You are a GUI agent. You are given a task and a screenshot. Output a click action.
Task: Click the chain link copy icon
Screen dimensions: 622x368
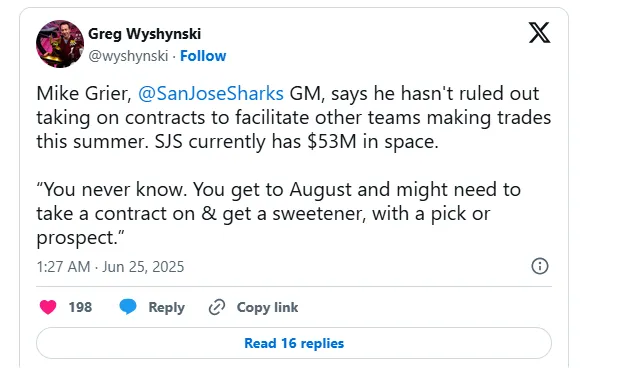(217, 307)
